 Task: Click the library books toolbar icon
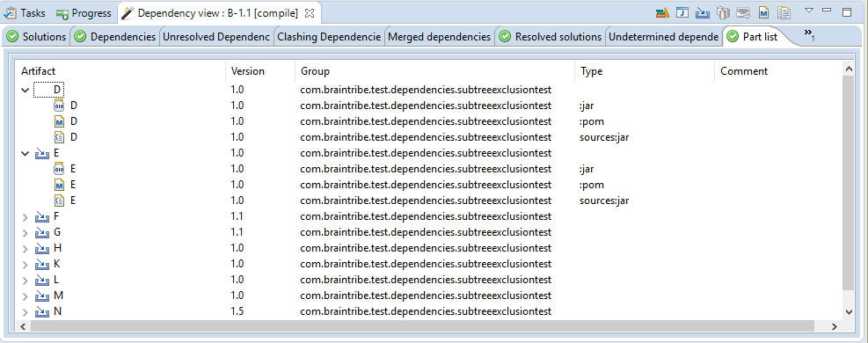(662, 12)
